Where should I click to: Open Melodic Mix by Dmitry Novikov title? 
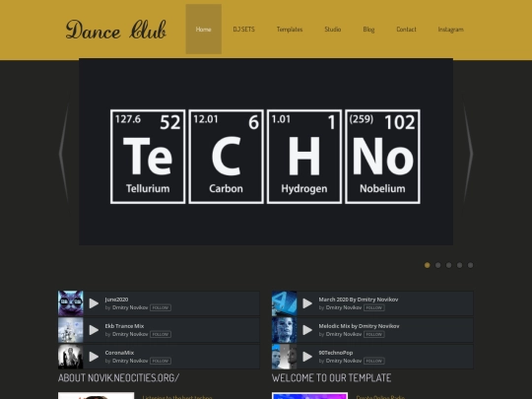coord(359,326)
